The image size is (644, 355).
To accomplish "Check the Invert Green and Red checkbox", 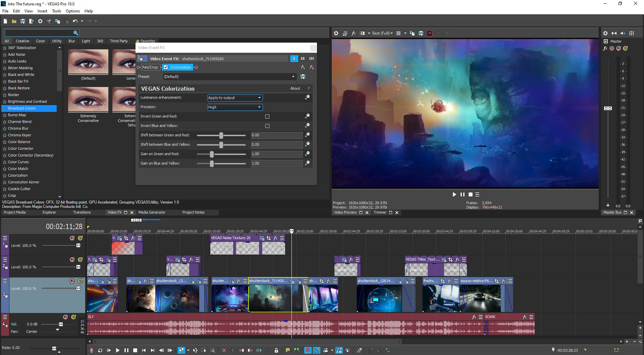I will (267, 117).
